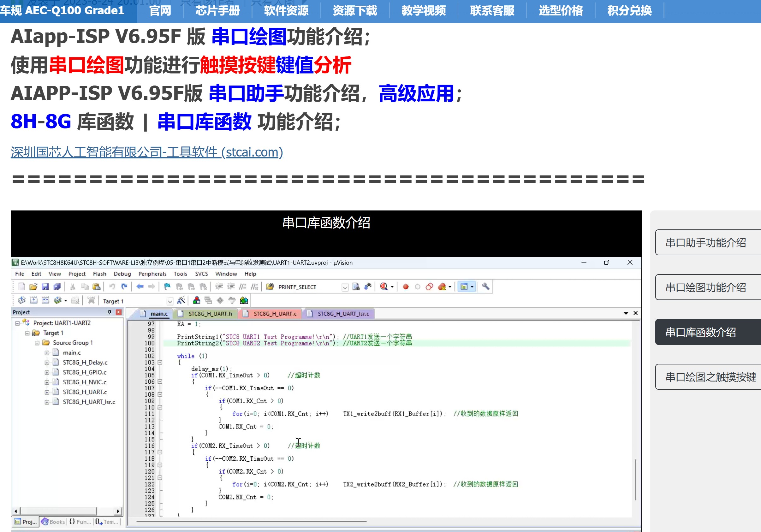Toggle bookmark using blue flag icon
Screen dimensions: 761x532
(x=167, y=287)
